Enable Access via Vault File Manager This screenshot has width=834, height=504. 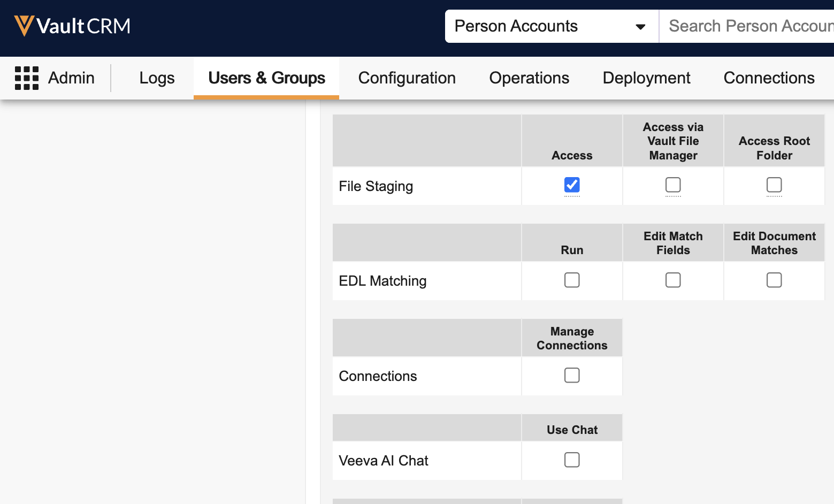[673, 185]
